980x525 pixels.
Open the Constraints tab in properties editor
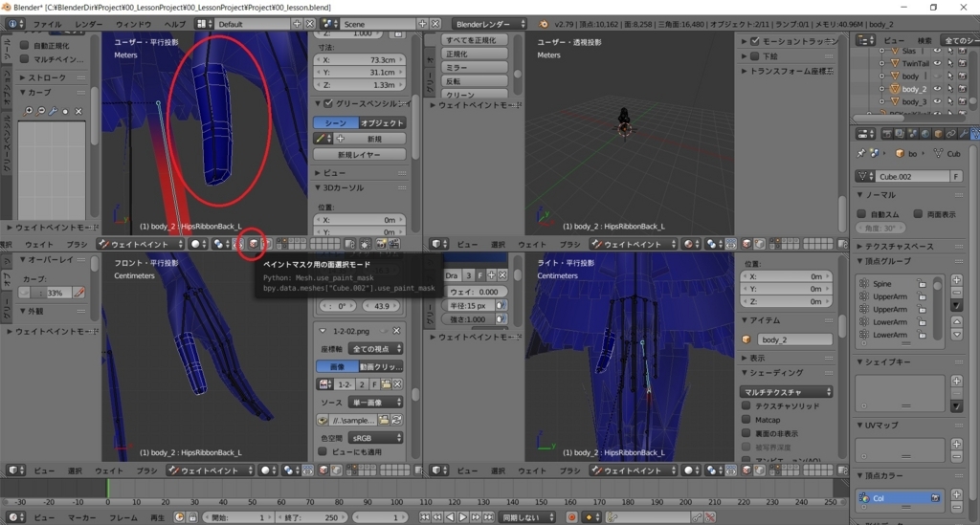point(950,134)
